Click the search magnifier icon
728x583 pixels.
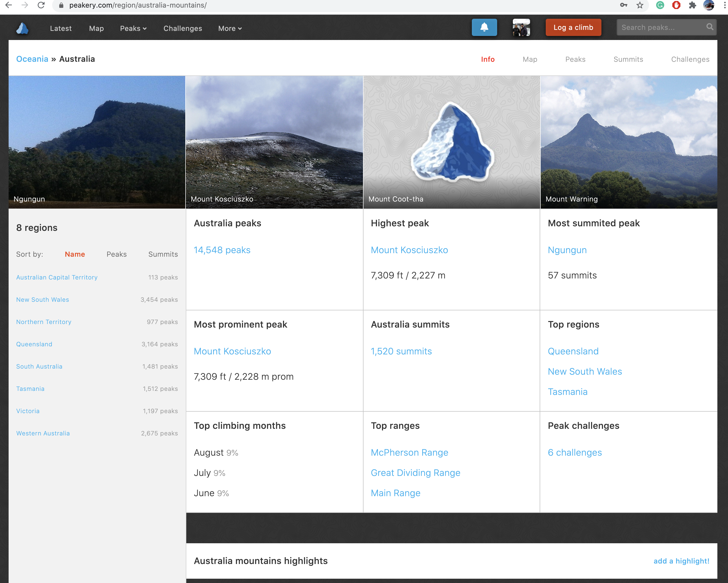point(710,27)
